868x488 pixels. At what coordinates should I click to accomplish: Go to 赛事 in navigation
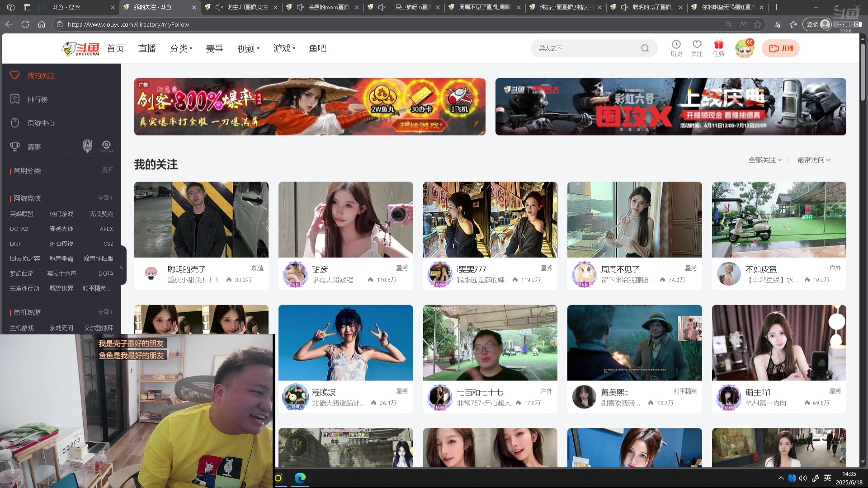214,48
